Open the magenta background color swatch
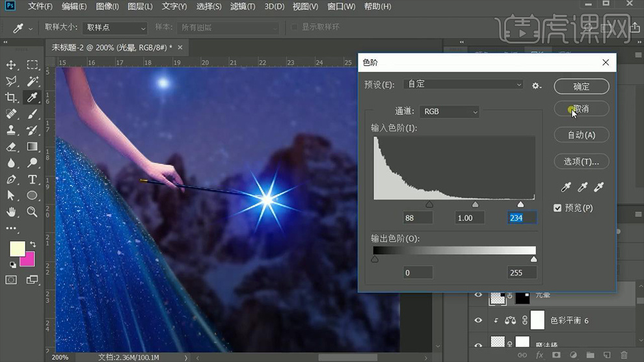Screen dimensions: 644x362 [x=29, y=260]
